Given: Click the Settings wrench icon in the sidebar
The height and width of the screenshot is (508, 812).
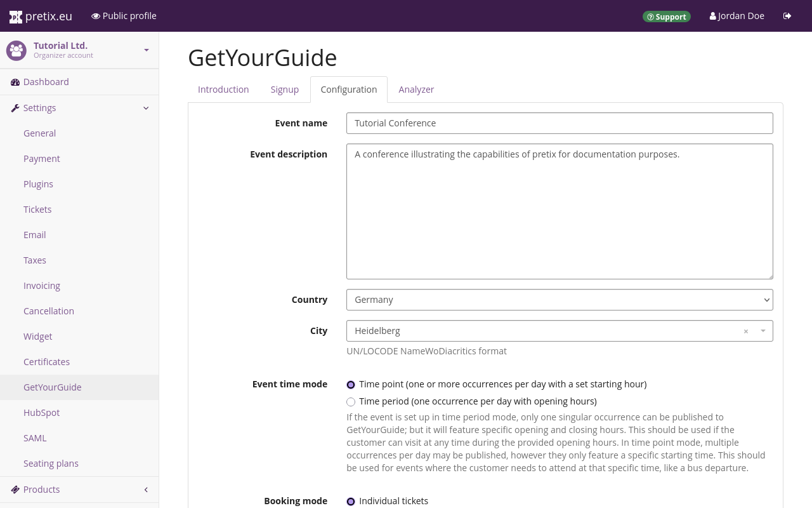Looking at the screenshot, I should pyautogui.click(x=15, y=107).
